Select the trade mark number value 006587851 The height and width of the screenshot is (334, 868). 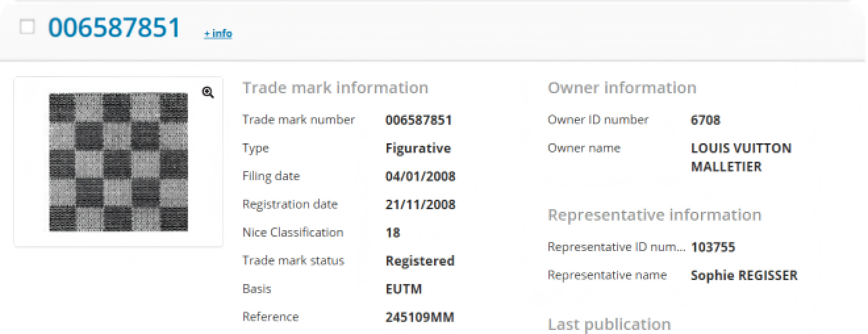[x=418, y=120]
